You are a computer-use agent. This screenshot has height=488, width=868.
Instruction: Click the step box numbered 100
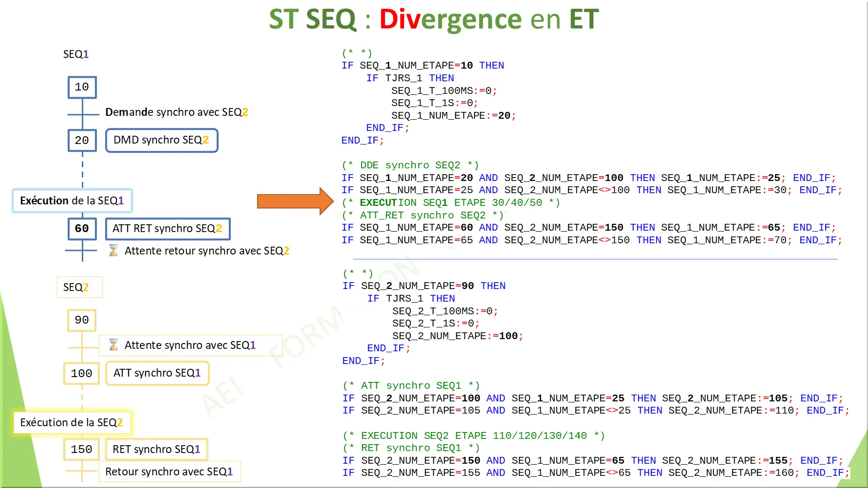tap(81, 373)
